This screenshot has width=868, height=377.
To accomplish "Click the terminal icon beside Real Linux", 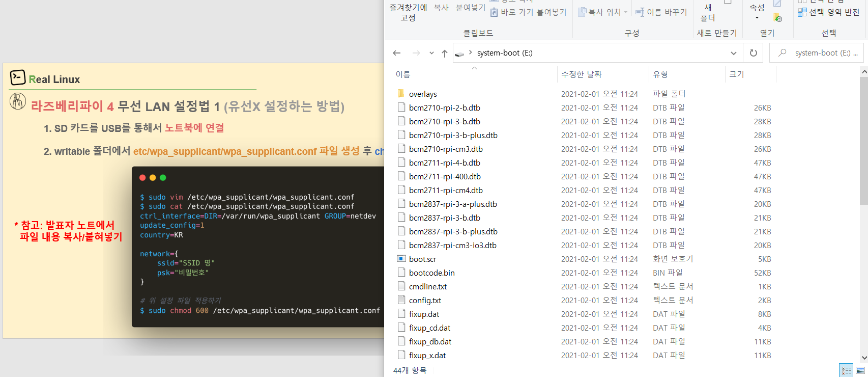I will (x=18, y=77).
